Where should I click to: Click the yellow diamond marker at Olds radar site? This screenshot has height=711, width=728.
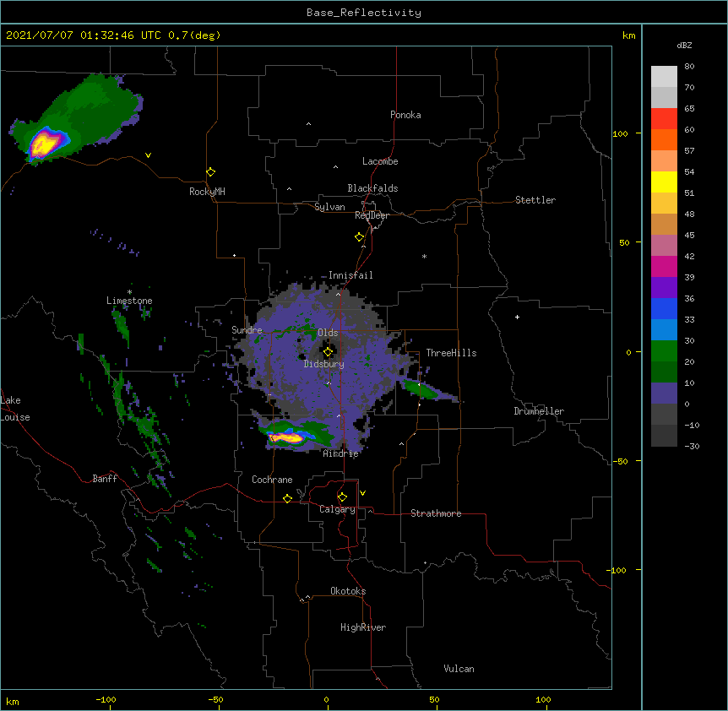(328, 352)
